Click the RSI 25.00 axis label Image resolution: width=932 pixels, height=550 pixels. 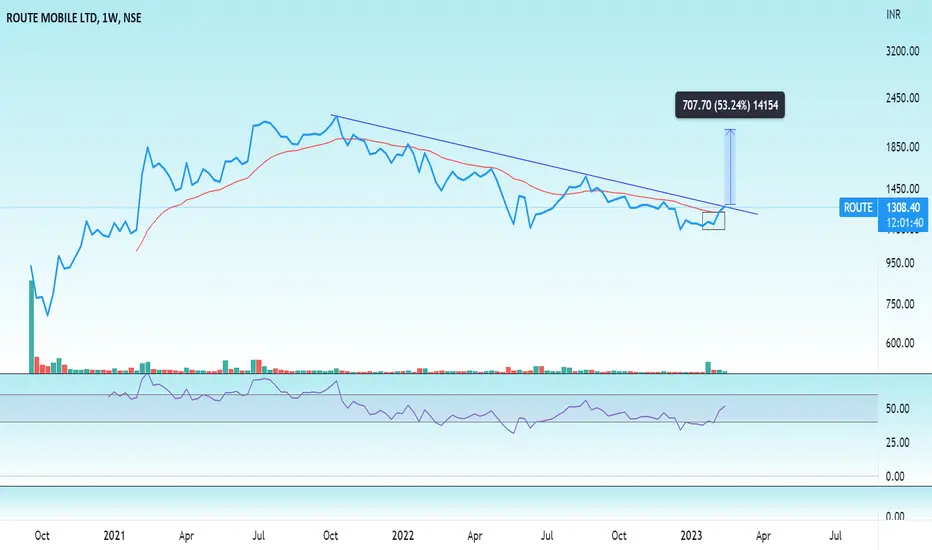(898, 442)
